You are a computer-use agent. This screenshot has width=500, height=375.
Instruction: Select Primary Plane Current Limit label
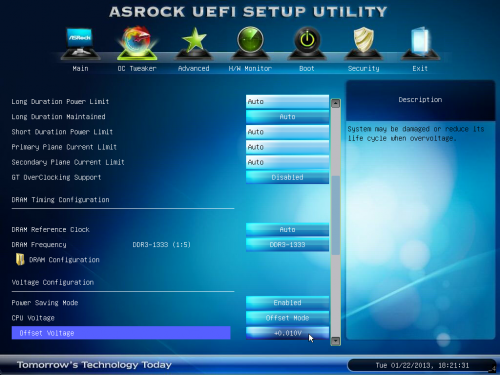(64, 147)
